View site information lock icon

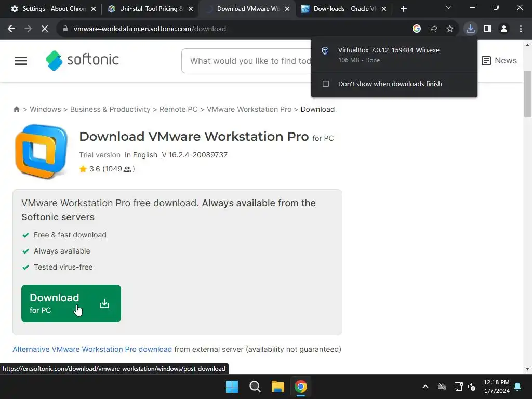[65, 29]
